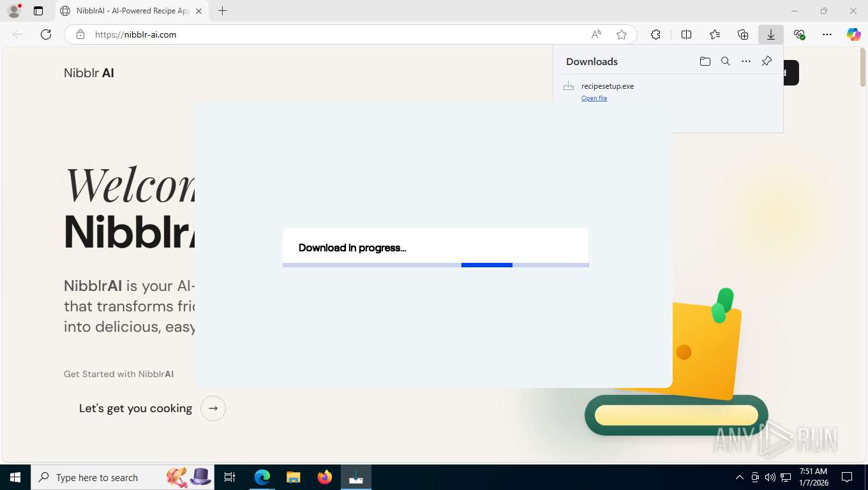Open File Explorer from the taskbar
This screenshot has width=868, height=490.
coord(293,477)
